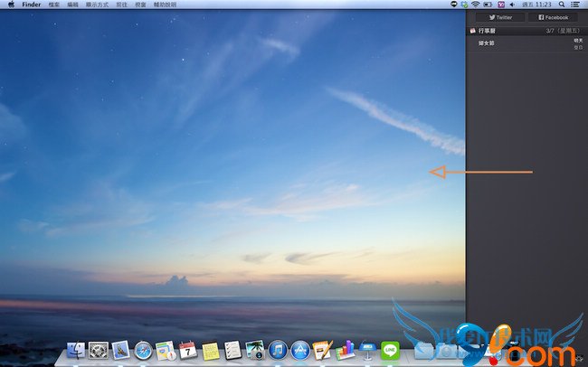Open Finder from the Dock
Viewport: 588px width, 367px height.
tap(76, 350)
